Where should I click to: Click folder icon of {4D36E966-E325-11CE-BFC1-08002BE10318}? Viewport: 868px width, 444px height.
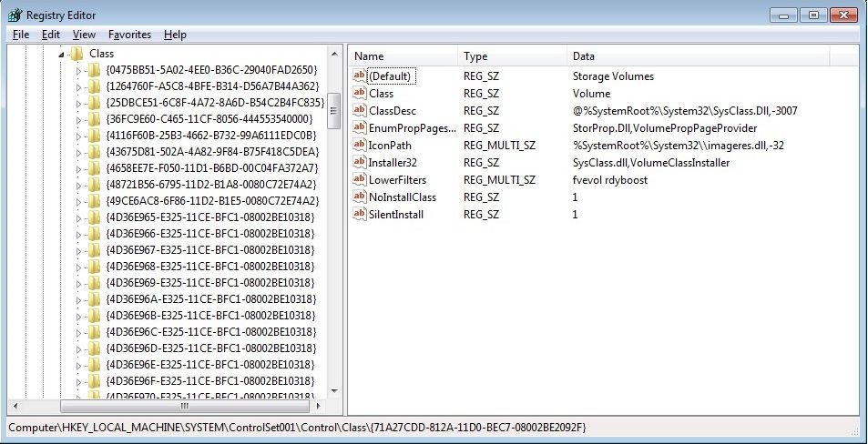(x=94, y=234)
